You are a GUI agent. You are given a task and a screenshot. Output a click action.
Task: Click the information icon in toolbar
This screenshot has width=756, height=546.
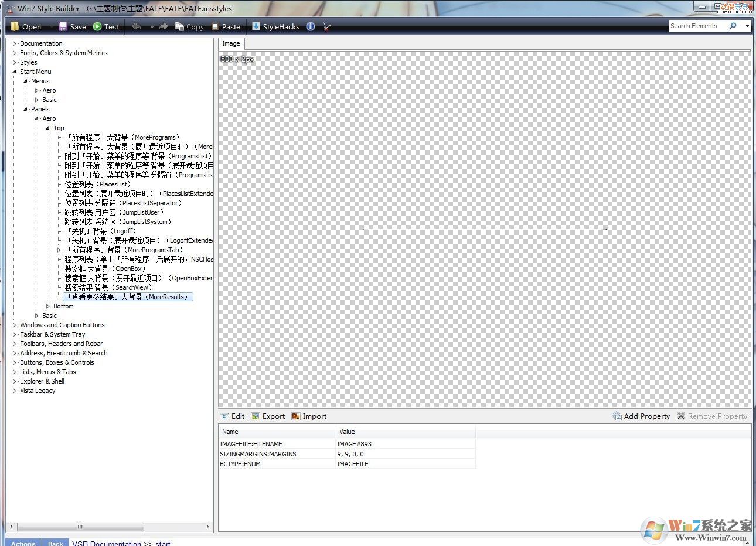click(x=311, y=26)
